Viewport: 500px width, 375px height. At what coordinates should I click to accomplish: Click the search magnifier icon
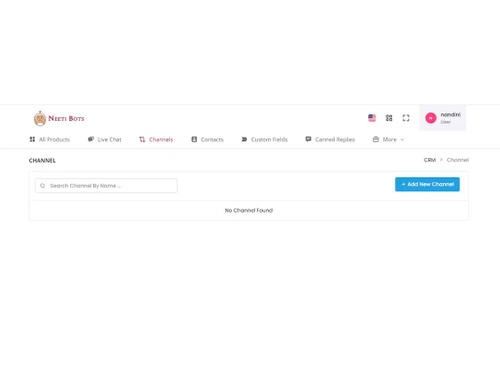pyautogui.click(x=43, y=186)
